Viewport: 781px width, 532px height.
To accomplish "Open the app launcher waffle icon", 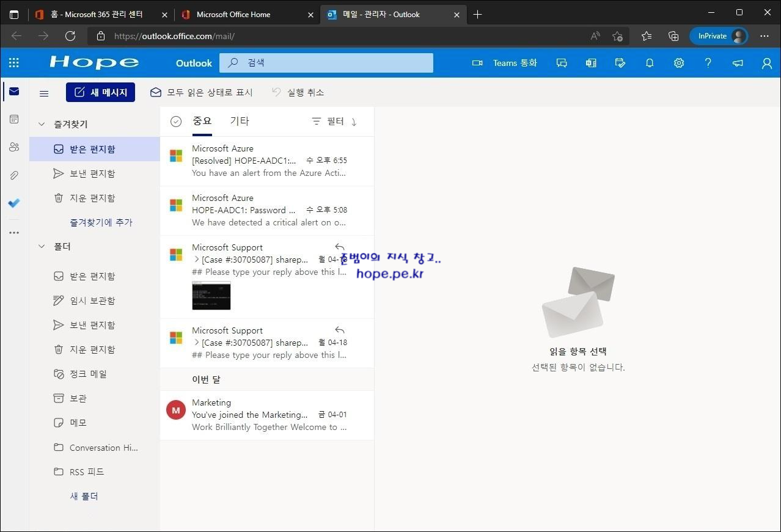I will pos(14,63).
